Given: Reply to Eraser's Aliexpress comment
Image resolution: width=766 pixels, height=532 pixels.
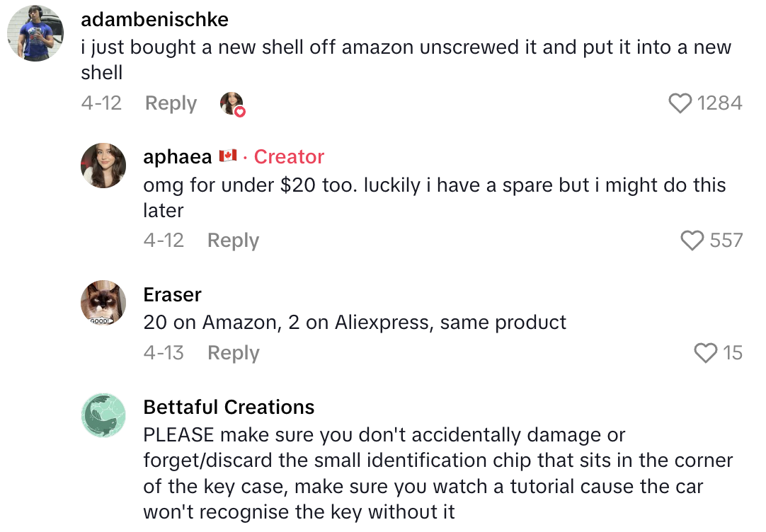Looking at the screenshot, I should click(233, 352).
